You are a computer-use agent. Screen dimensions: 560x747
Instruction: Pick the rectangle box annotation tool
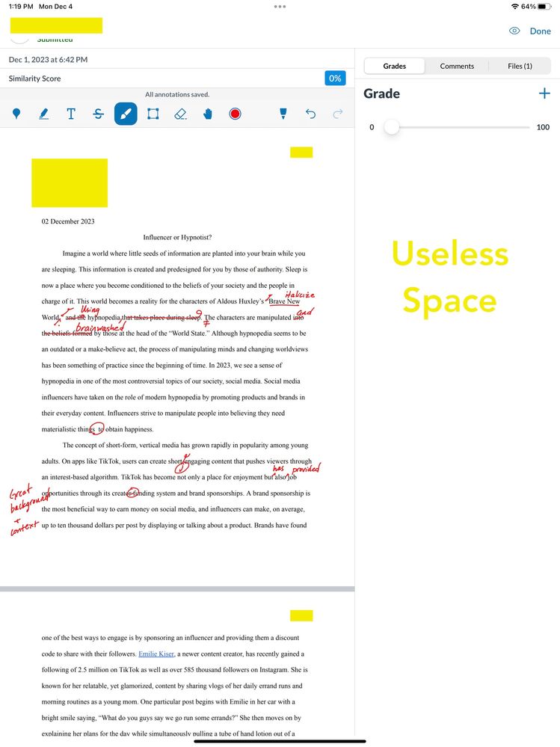point(153,114)
